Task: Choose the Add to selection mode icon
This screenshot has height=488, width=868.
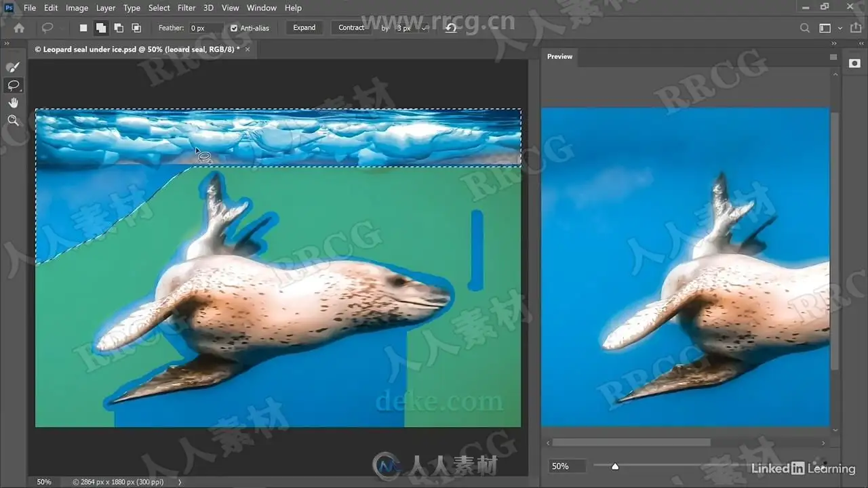Action: [x=100, y=28]
